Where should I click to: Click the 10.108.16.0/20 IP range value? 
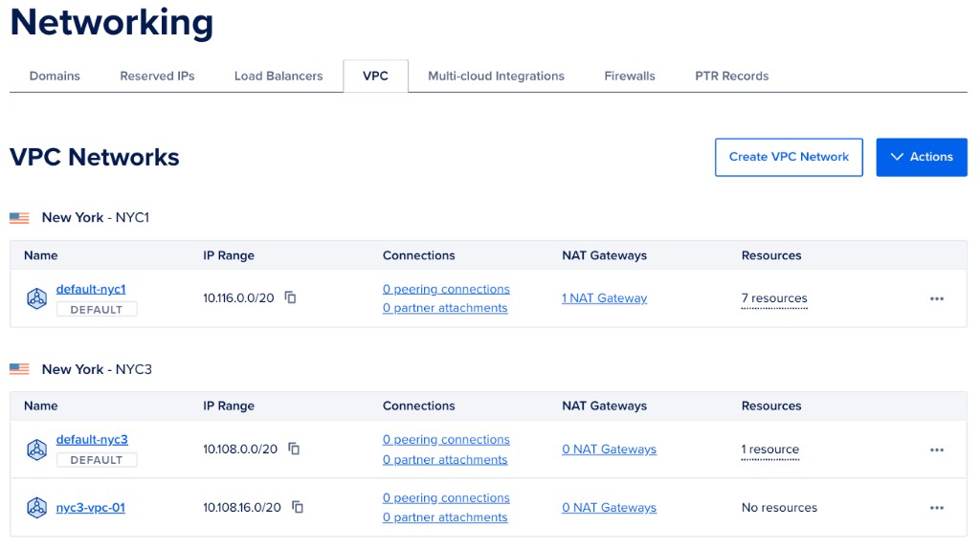[242, 508]
